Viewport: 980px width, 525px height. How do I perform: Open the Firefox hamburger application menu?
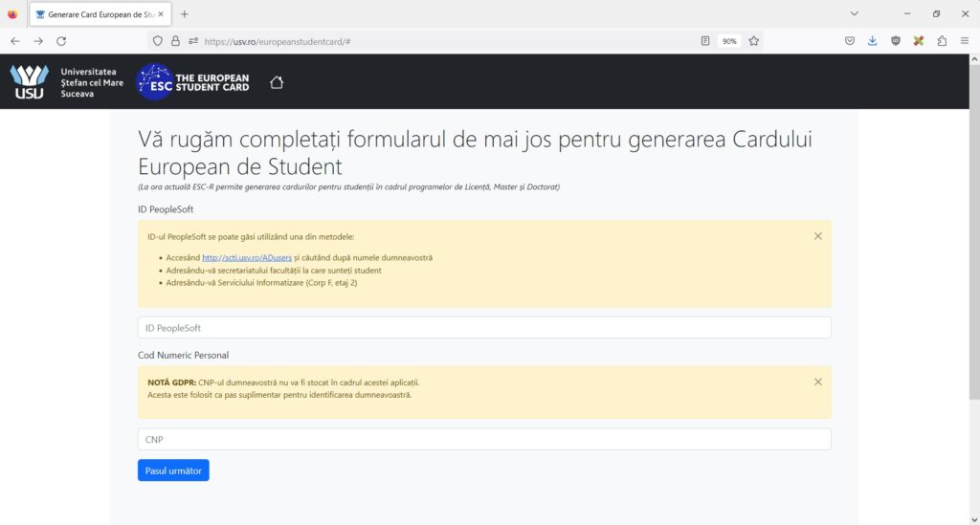[x=965, y=41]
